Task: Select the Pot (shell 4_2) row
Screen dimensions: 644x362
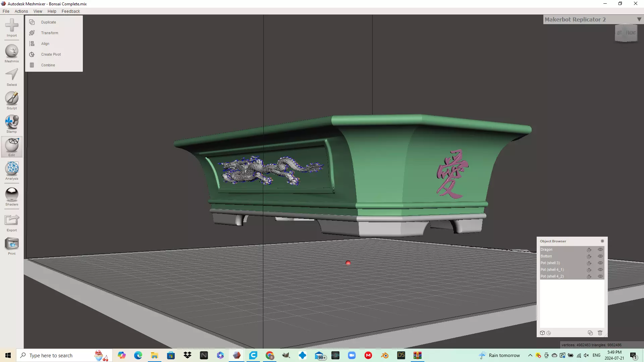Action: pyautogui.click(x=572, y=276)
